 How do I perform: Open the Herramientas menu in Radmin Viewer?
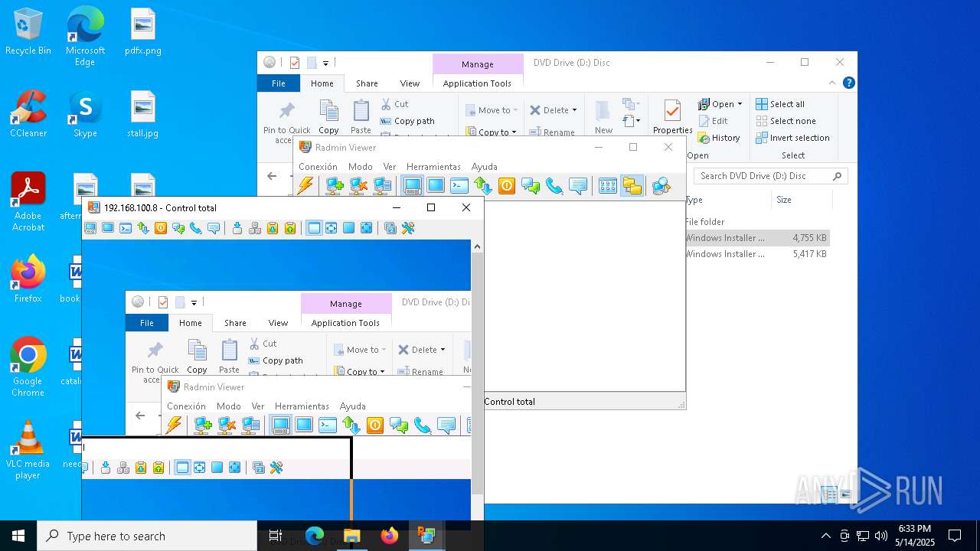click(x=433, y=166)
